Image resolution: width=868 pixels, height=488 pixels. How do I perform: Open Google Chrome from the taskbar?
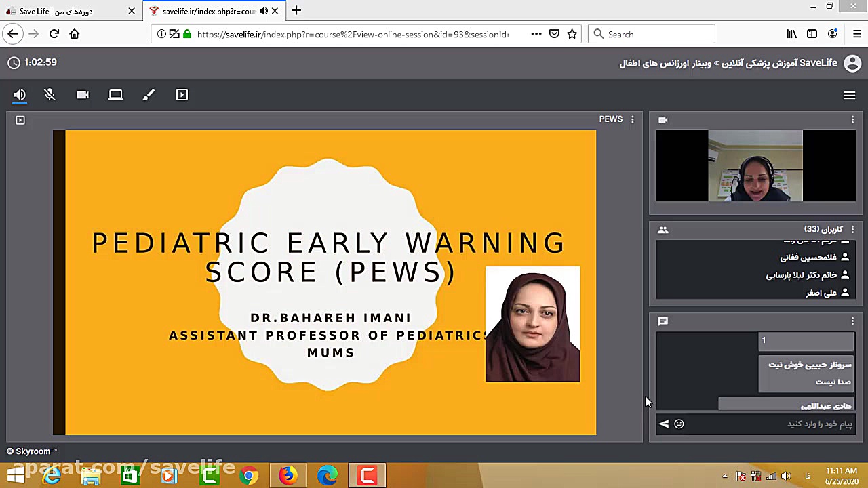249,476
